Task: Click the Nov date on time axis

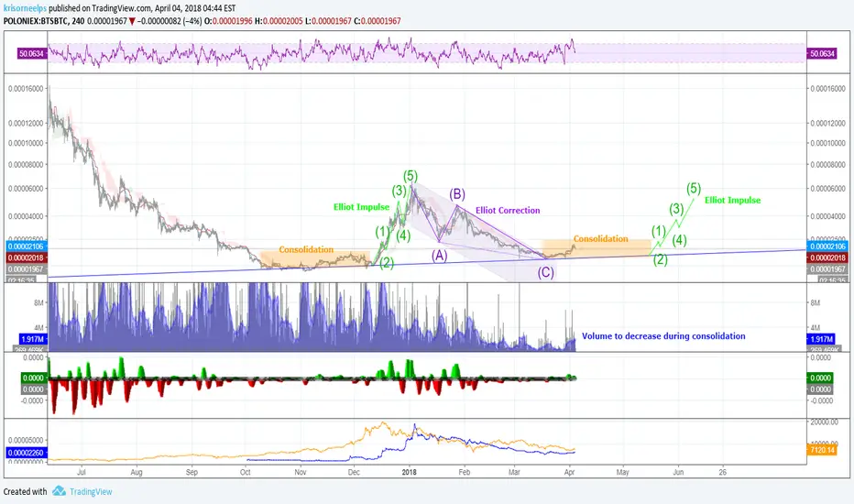Action: pos(301,472)
